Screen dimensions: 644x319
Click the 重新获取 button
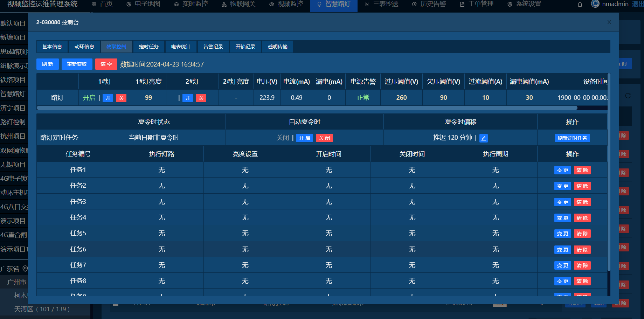tap(77, 64)
